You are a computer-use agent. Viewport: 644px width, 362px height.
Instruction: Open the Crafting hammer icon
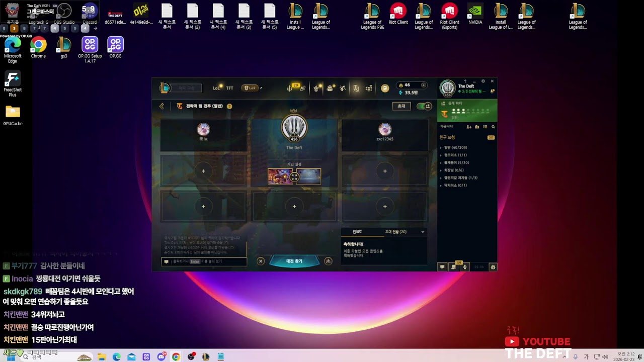coord(343,88)
